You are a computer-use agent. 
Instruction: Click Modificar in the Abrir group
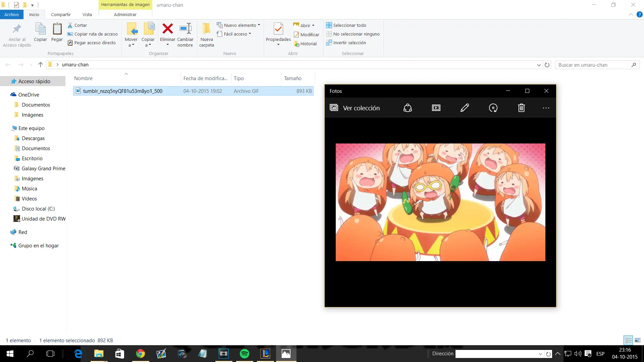tap(307, 35)
